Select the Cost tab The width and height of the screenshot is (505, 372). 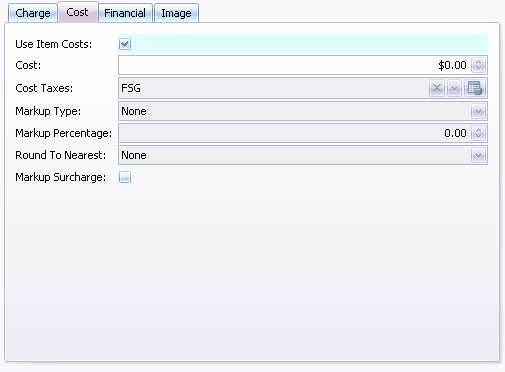(77, 12)
